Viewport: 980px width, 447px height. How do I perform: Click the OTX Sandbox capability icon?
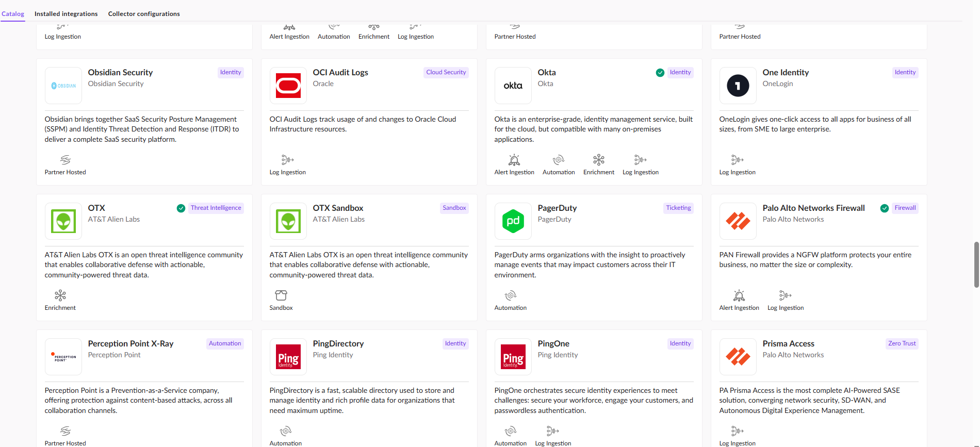pos(281,295)
